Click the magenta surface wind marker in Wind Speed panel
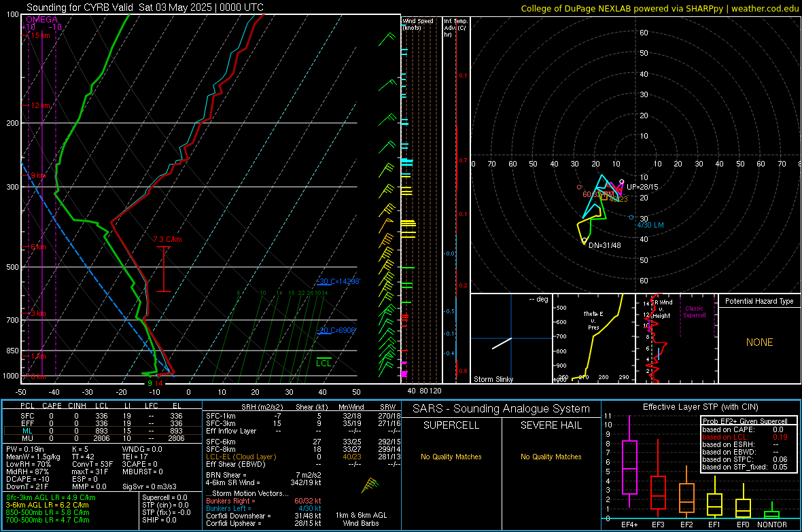Screen dimensions: 802x532 404,374
